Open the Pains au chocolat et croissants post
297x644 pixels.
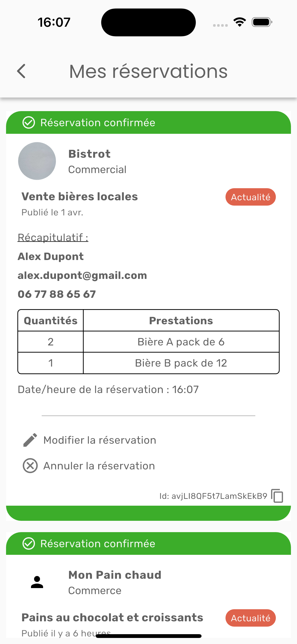tap(112, 618)
